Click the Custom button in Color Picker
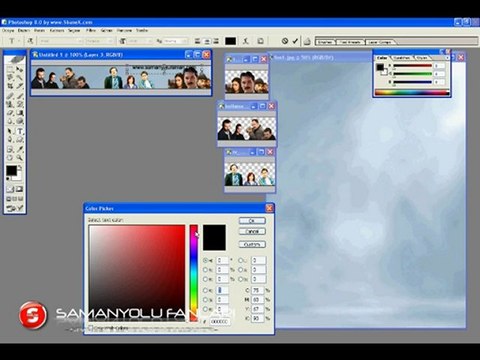The image size is (480, 360). 252,244
